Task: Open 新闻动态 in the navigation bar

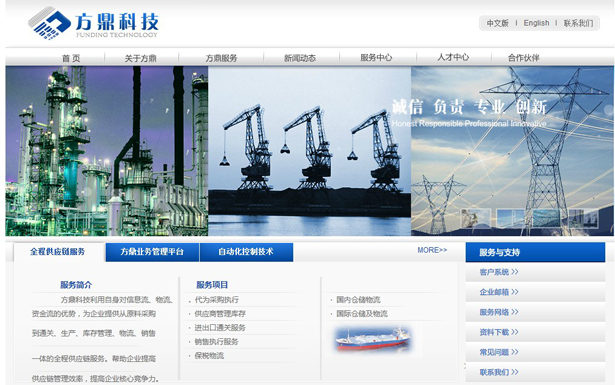Action: tap(300, 58)
